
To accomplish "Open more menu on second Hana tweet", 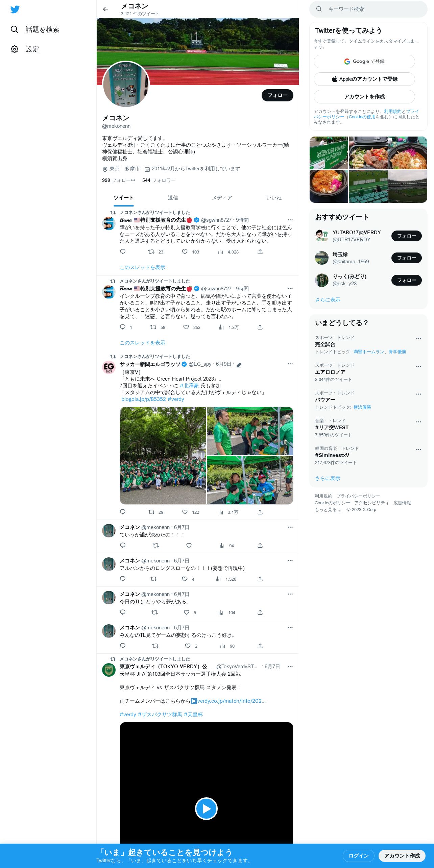I will coord(290,289).
